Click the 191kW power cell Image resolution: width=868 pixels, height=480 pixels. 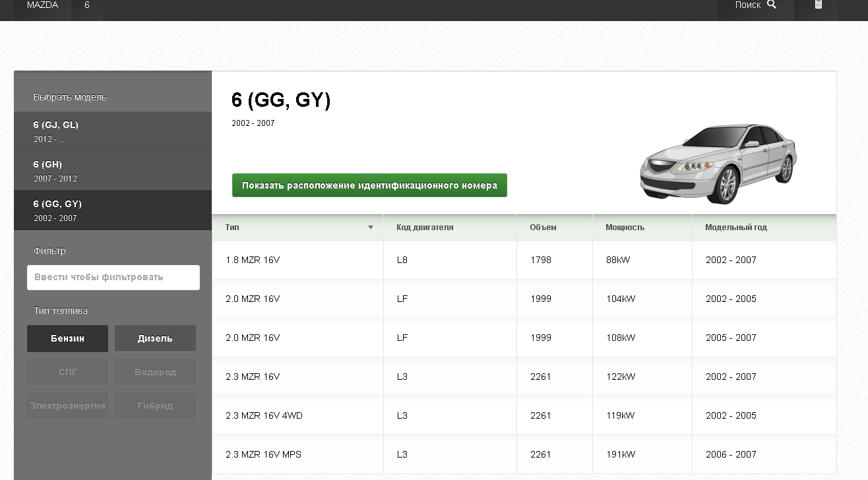pyautogui.click(x=642, y=454)
